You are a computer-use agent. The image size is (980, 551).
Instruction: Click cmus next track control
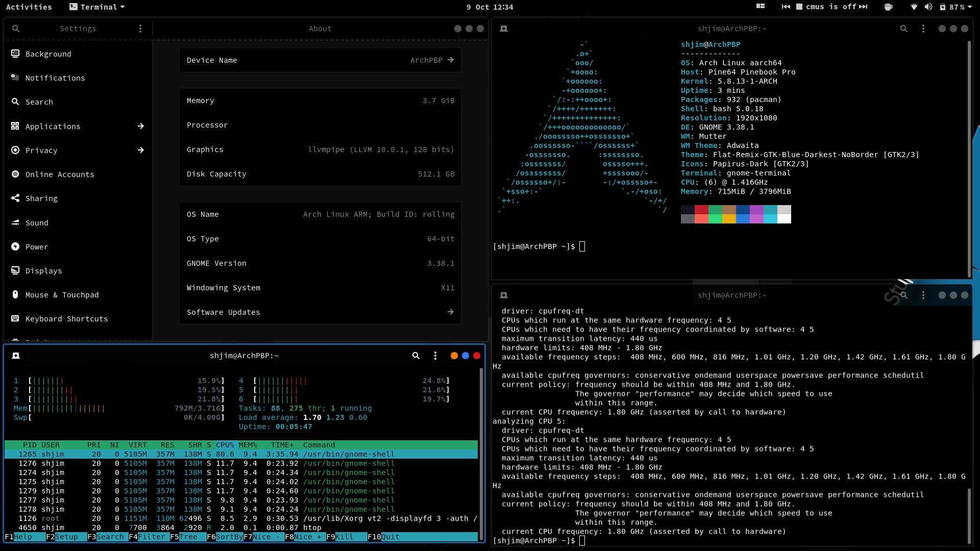coord(863,7)
